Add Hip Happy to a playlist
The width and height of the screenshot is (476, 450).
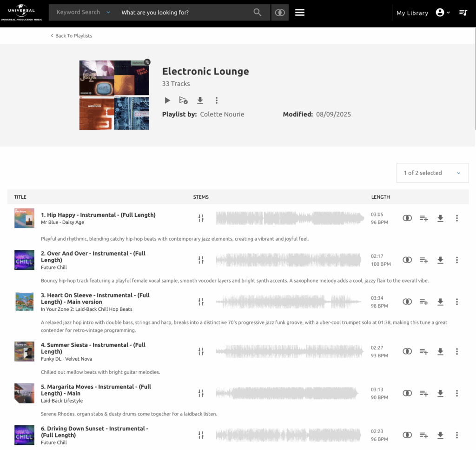coord(424,218)
